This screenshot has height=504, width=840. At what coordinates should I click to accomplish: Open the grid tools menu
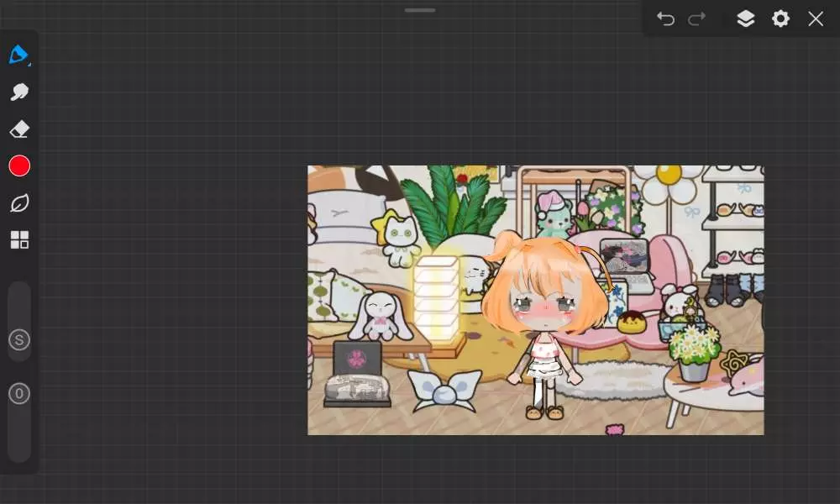[19, 240]
